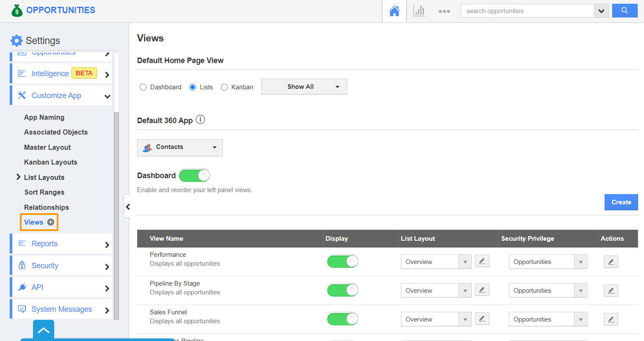Click the info icon beside Default 360 App

coord(200,120)
